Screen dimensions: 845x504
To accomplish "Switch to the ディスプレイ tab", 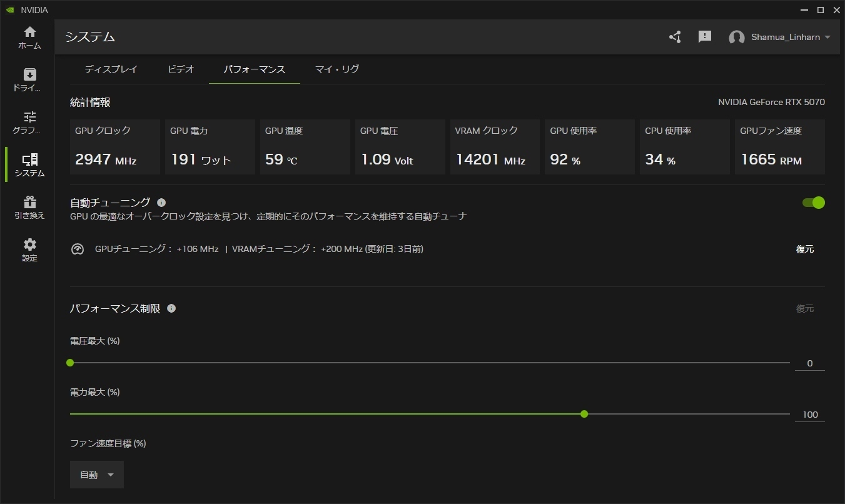I will [x=111, y=69].
